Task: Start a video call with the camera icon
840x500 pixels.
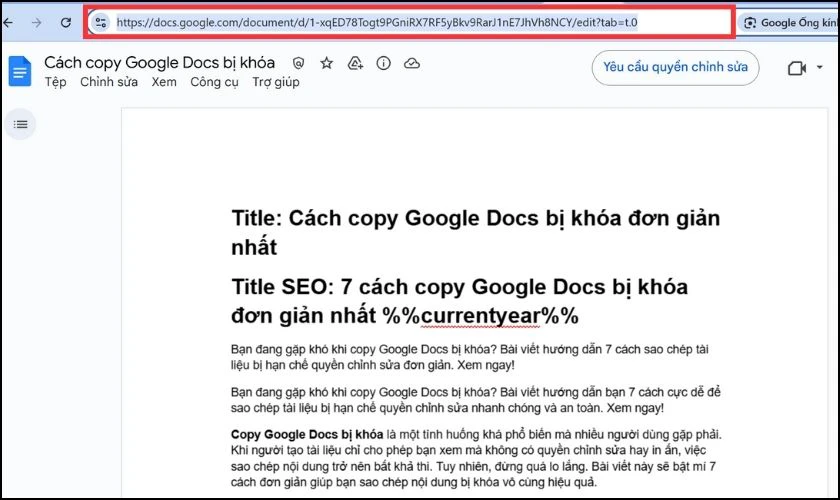Action: [797, 68]
